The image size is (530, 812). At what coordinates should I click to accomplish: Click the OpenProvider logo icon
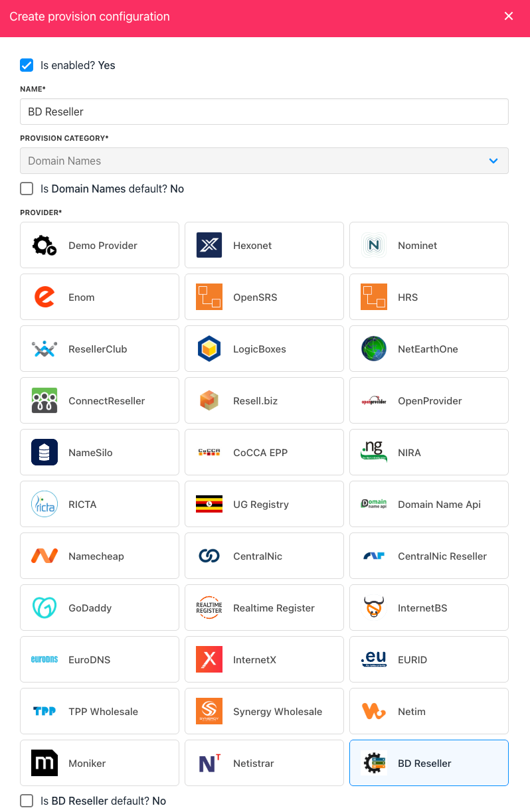374,401
